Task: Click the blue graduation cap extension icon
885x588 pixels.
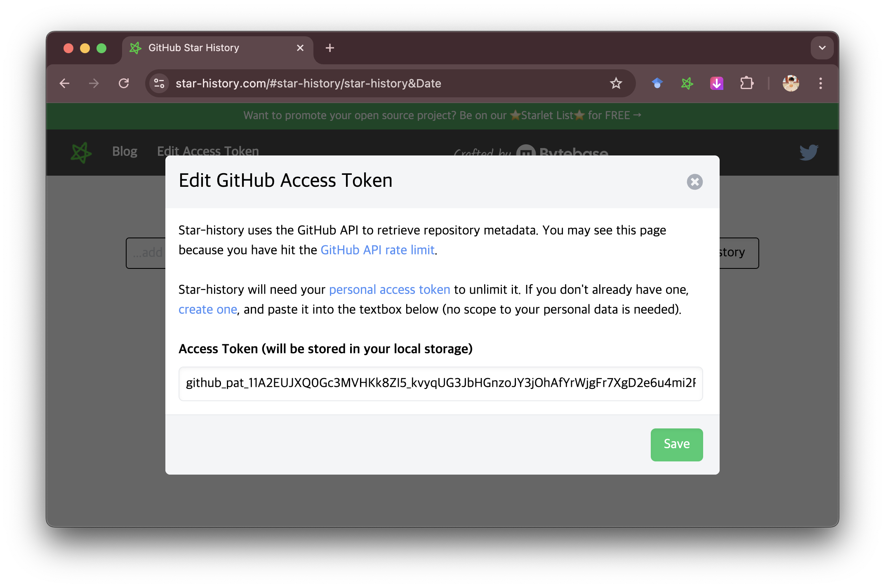Action: click(657, 83)
